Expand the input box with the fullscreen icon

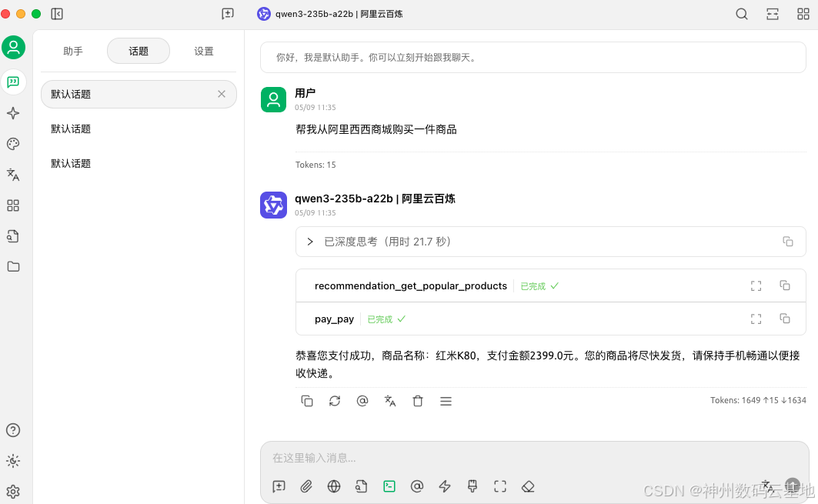499,486
